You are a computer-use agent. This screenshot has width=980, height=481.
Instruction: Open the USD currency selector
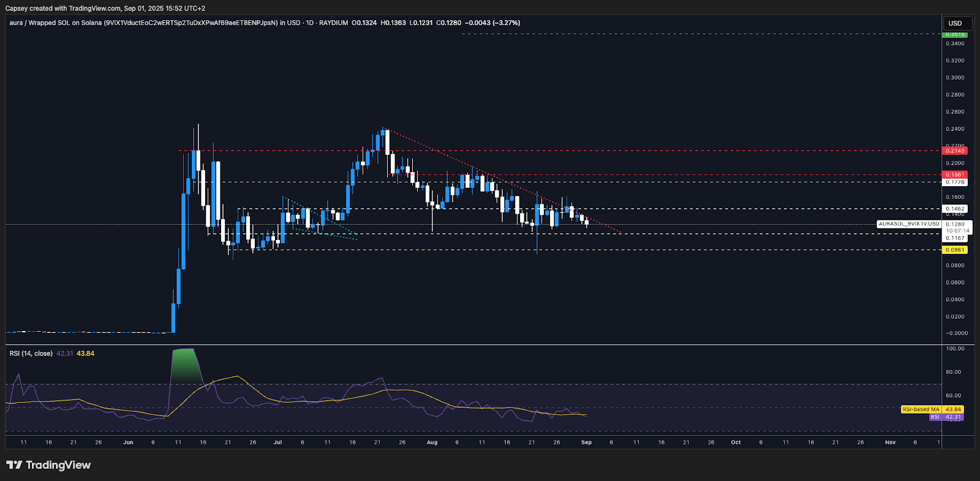coord(955,23)
